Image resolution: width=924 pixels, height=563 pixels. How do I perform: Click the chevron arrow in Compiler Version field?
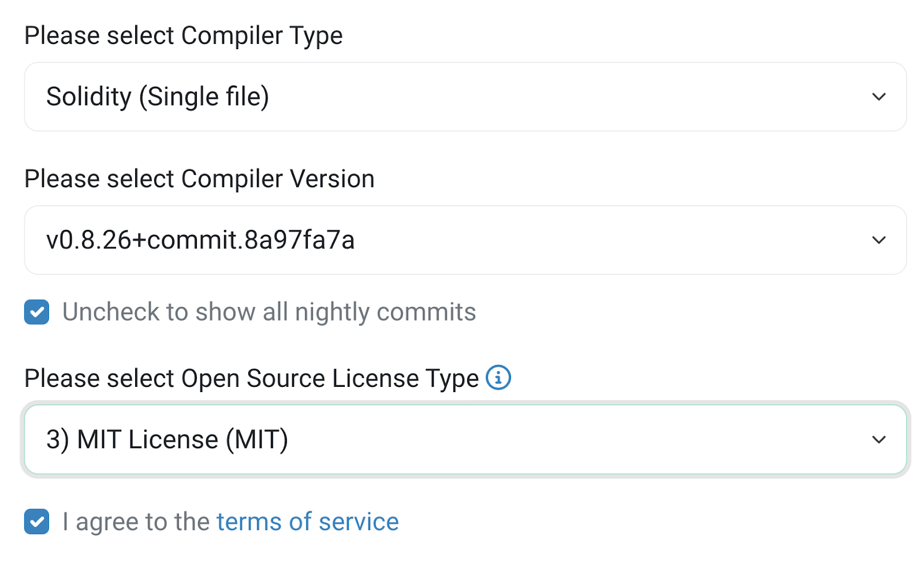pos(878,240)
